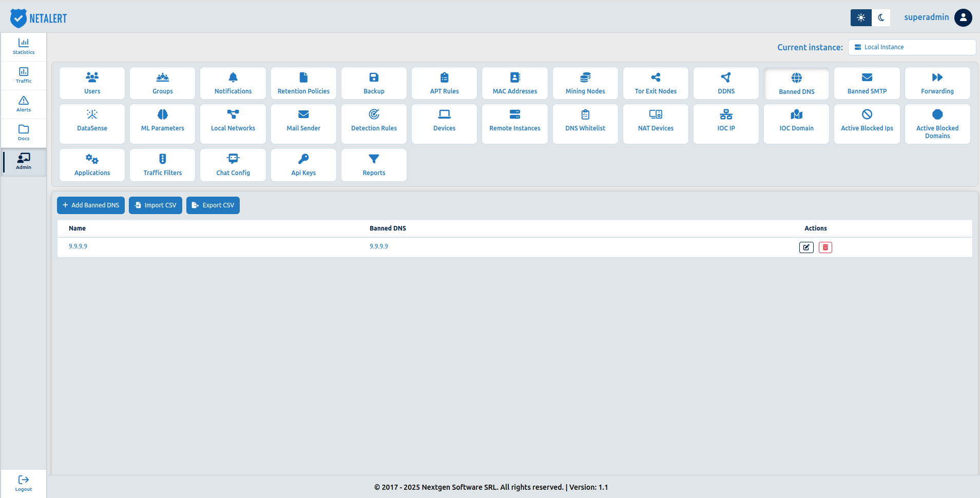
Task: Open the superadmin user menu
Action: click(x=938, y=17)
